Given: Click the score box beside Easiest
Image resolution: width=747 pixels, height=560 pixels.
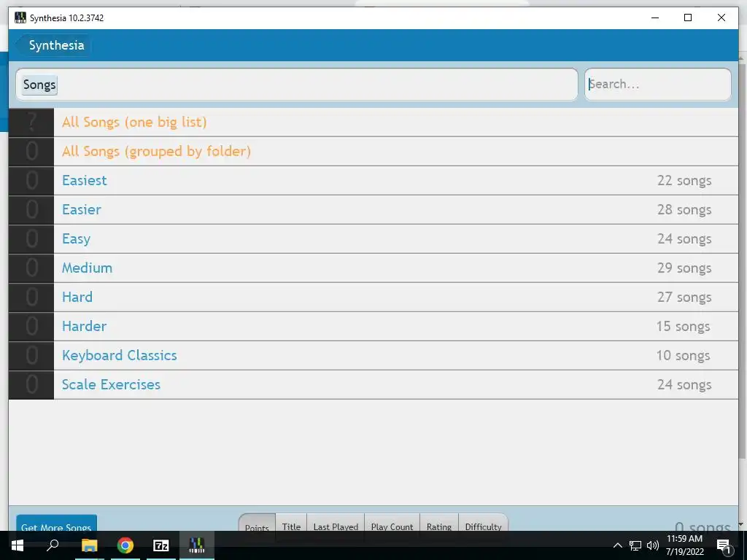Looking at the screenshot, I should tap(31, 181).
